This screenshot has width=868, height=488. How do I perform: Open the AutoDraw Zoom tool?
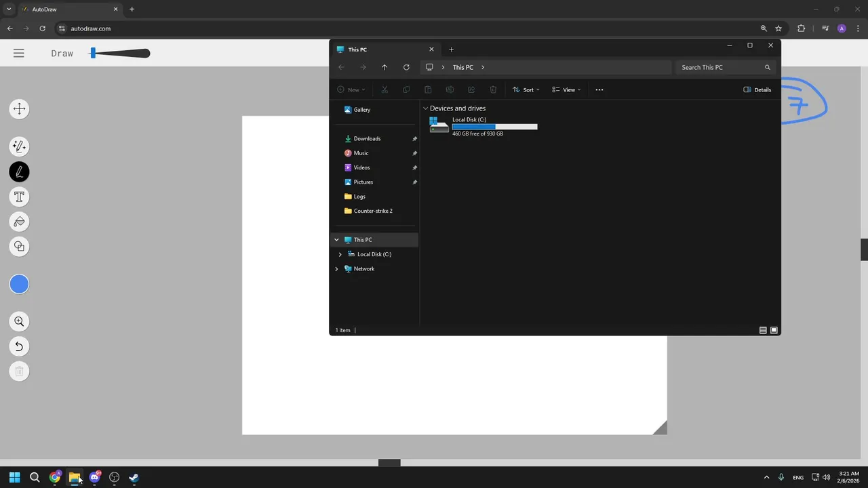(19, 322)
